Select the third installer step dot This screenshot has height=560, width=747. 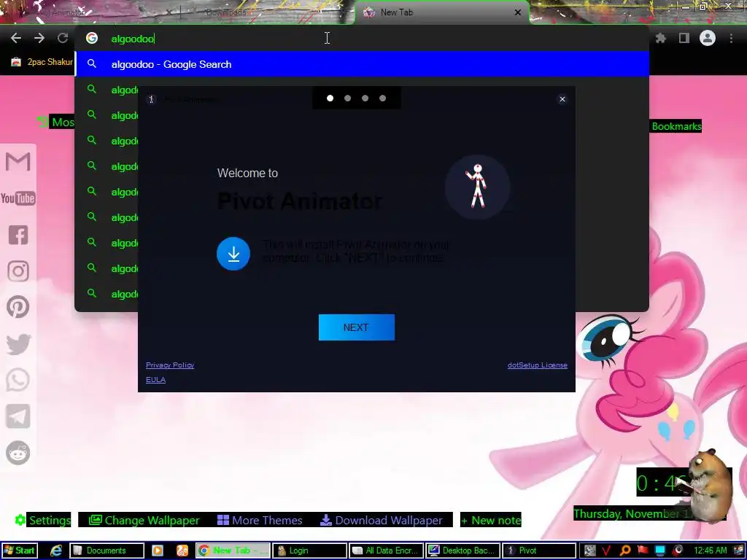[x=365, y=98]
